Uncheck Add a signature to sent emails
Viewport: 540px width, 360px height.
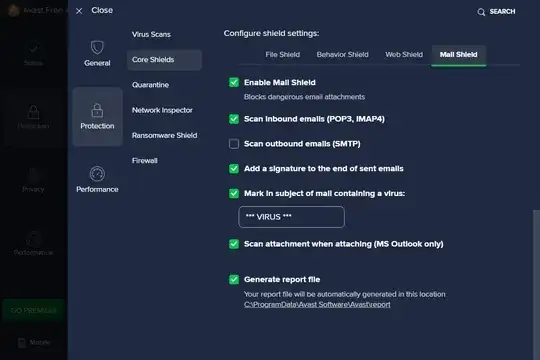234,168
